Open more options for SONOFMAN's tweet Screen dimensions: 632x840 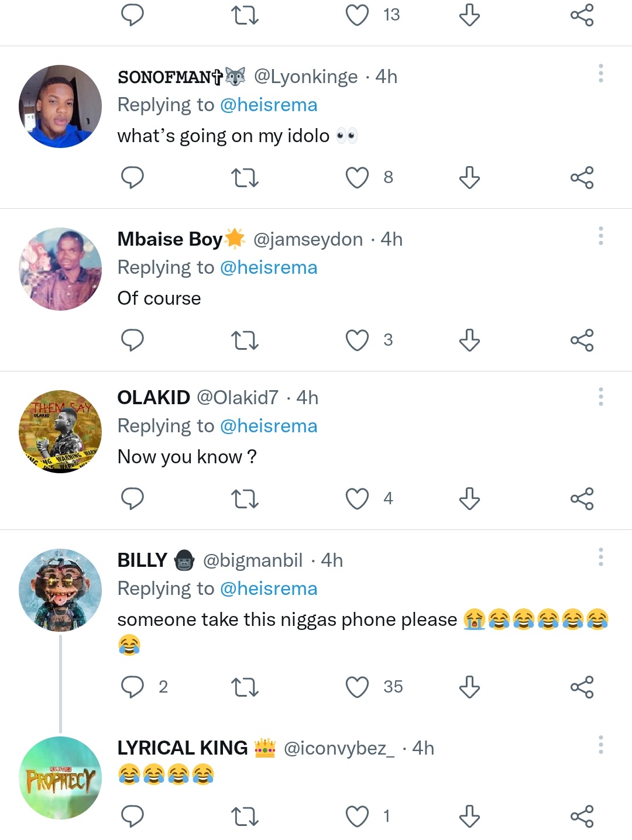(600, 74)
